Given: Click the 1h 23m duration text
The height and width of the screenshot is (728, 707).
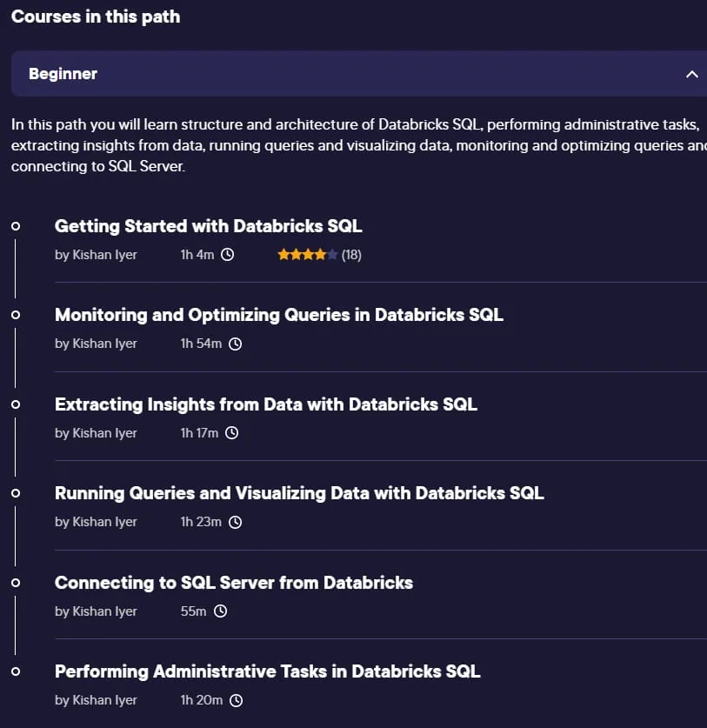Looking at the screenshot, I should pos(201,522).
